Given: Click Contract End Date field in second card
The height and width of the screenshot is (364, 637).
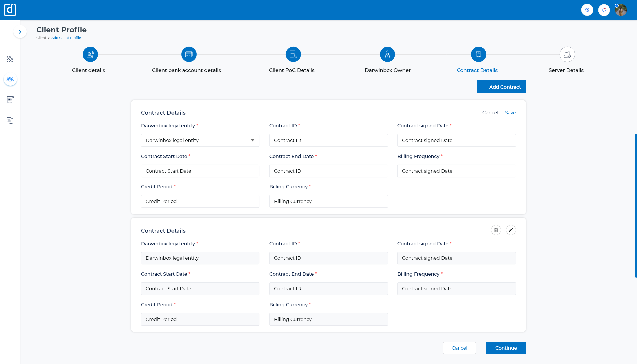Looking at the screenshot, I should pos(328,289).
